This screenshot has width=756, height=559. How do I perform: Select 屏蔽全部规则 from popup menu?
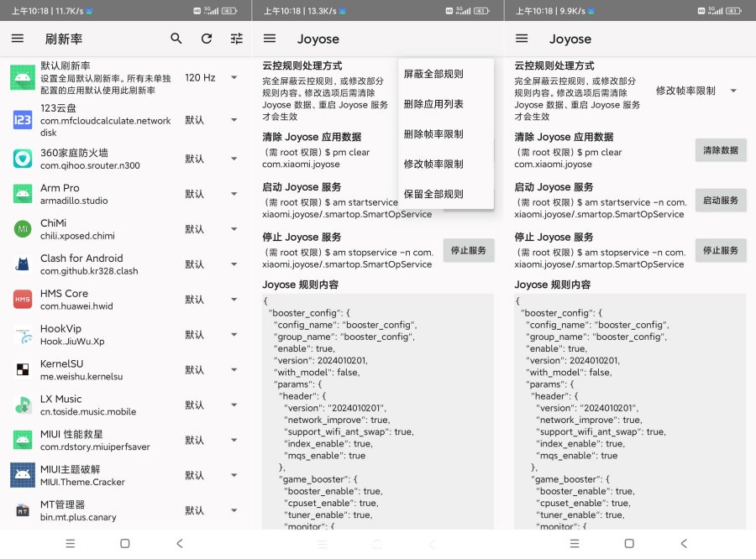tap(446, 74)
